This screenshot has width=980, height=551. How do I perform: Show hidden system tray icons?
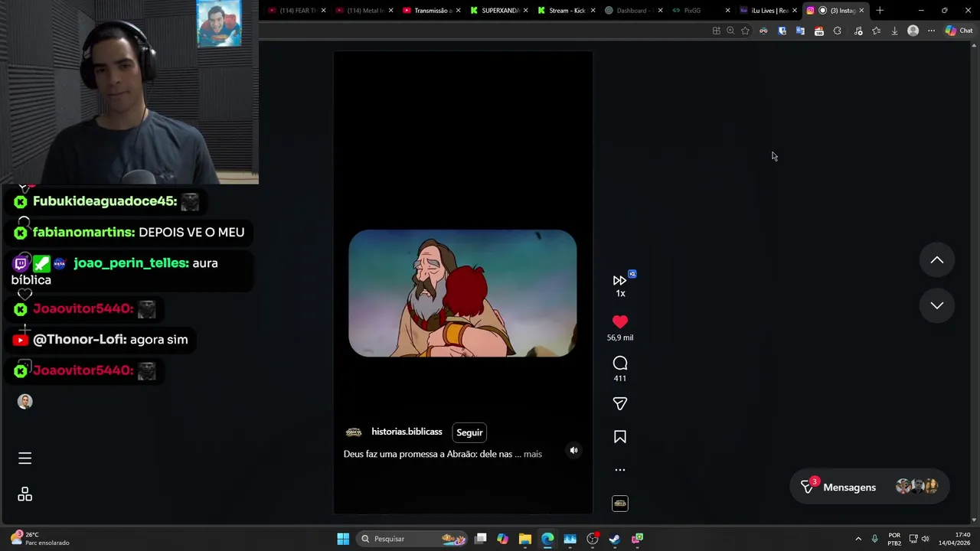[858, 539]
